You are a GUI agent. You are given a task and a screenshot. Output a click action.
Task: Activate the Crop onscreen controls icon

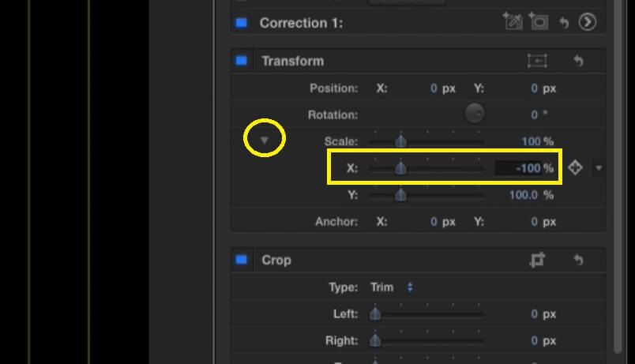[537, 260]
